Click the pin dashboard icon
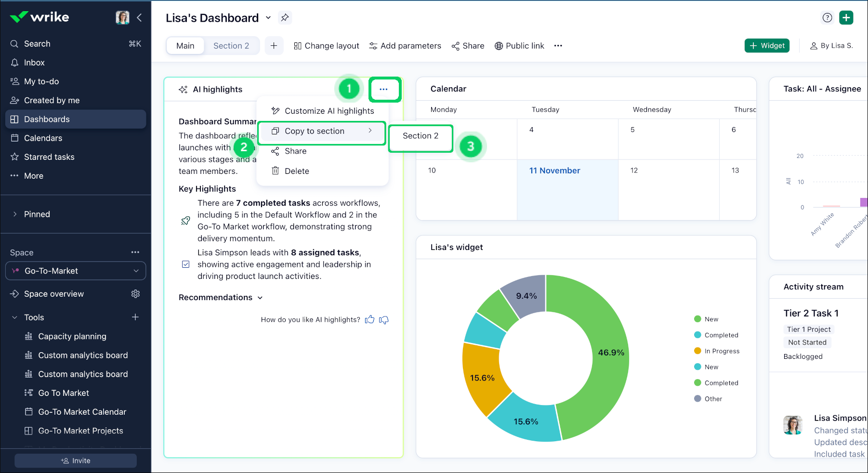Screen dimensions: 868x473 [x=285, y=18]
